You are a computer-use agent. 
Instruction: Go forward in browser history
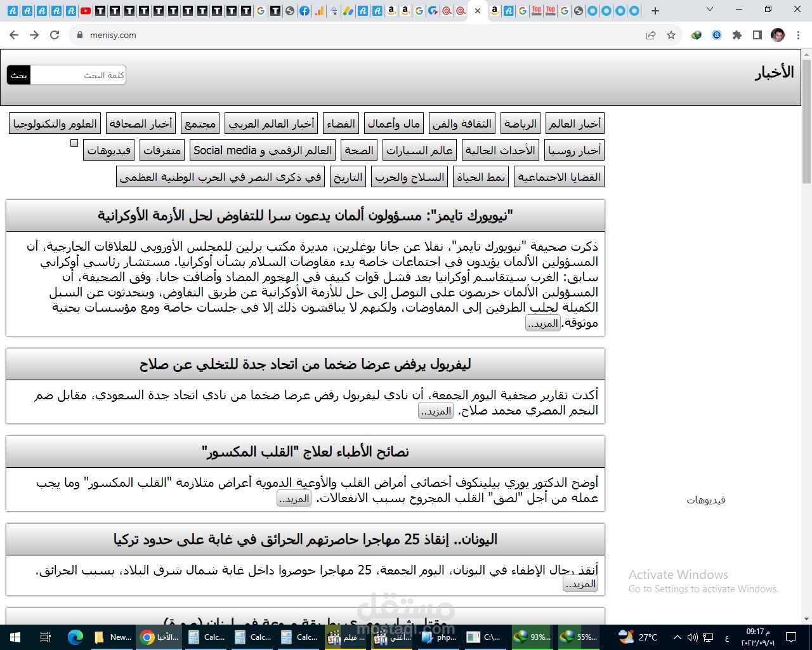click(34, 35)
